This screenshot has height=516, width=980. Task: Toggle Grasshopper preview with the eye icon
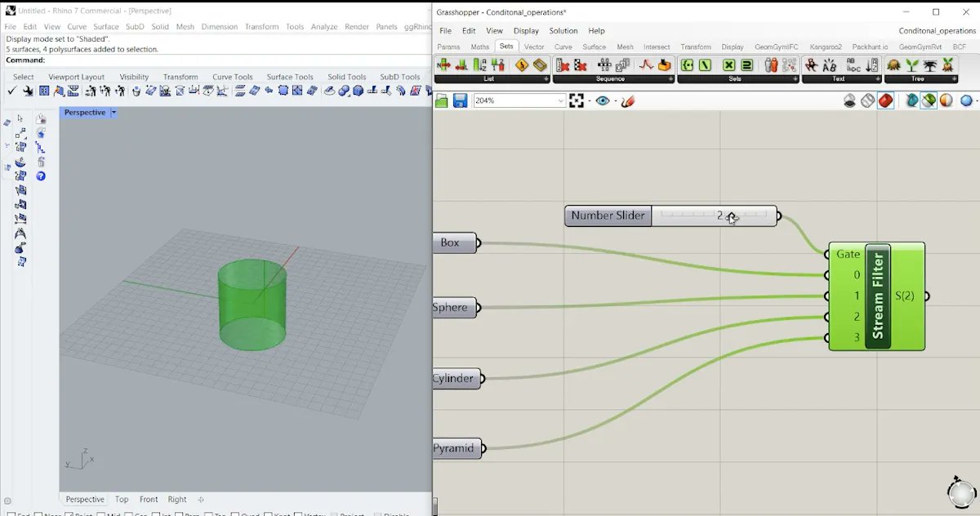603,100
